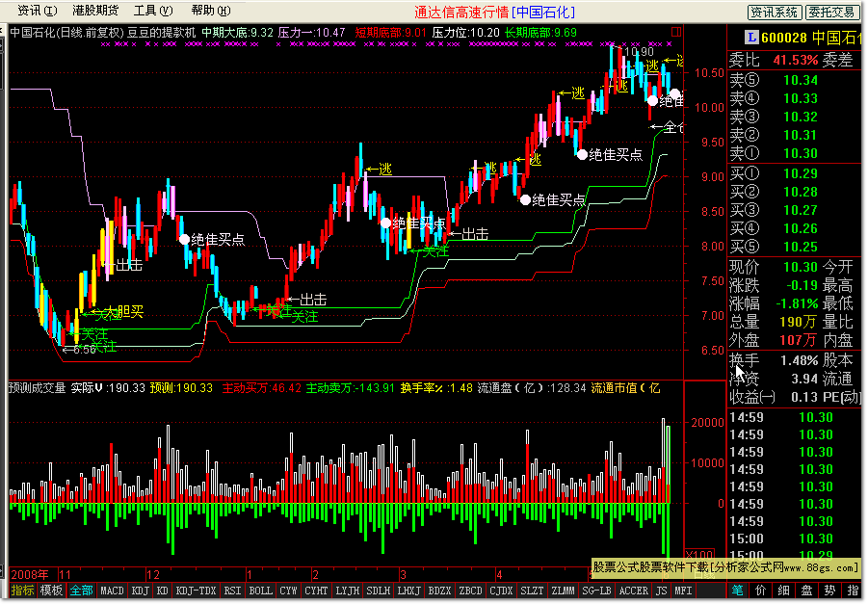Switch to the 模板 tab
Viewport: 868px width, 604px height.
[x=51, y=591]
